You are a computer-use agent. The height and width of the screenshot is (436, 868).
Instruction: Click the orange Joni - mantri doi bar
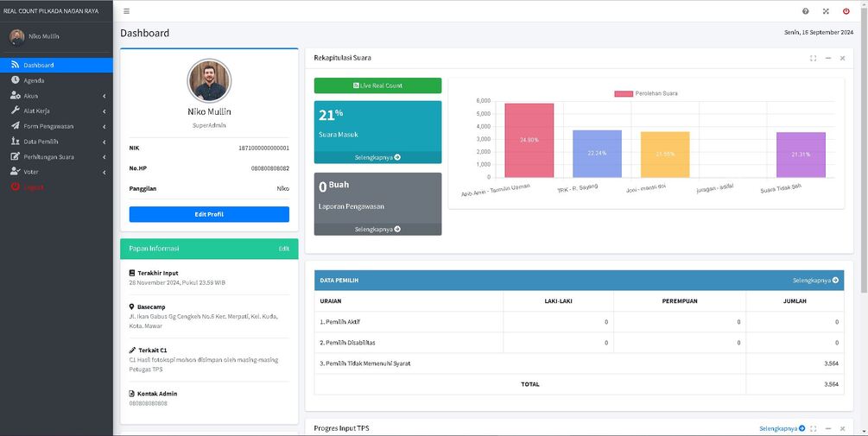coord(665,155)
